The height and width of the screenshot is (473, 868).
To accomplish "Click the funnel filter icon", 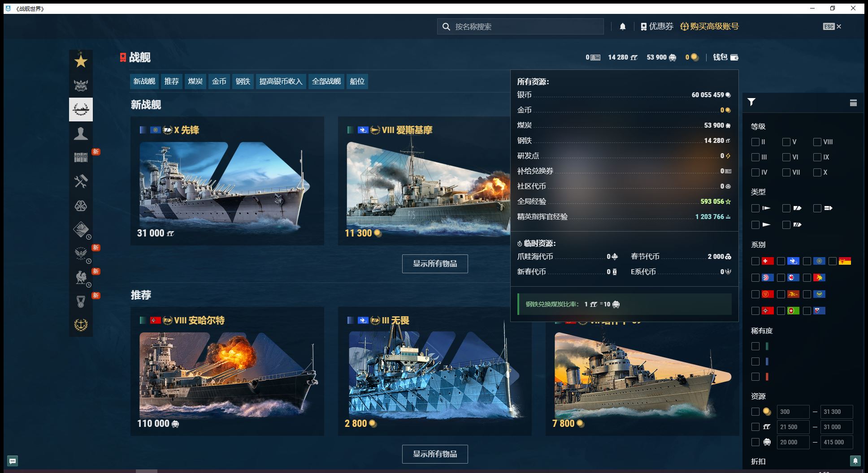I will pyautogui.click(x=751, y=102).
